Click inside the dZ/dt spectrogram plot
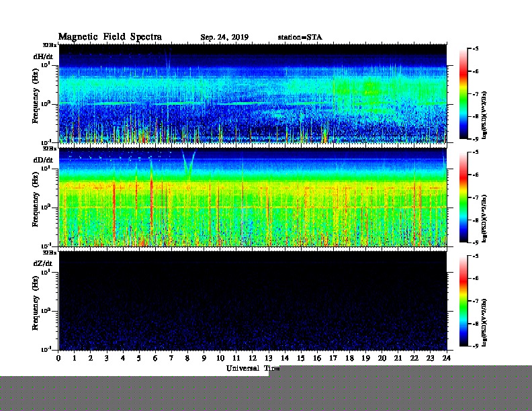This screenshot has height=411, width=532. (x=253, y=301)
